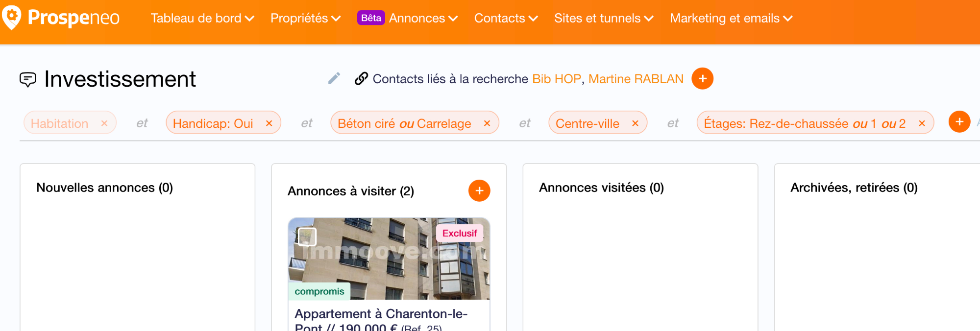Click Annonces visitées (0) column header
980x331 pixels.
click(x=601, y=188)
